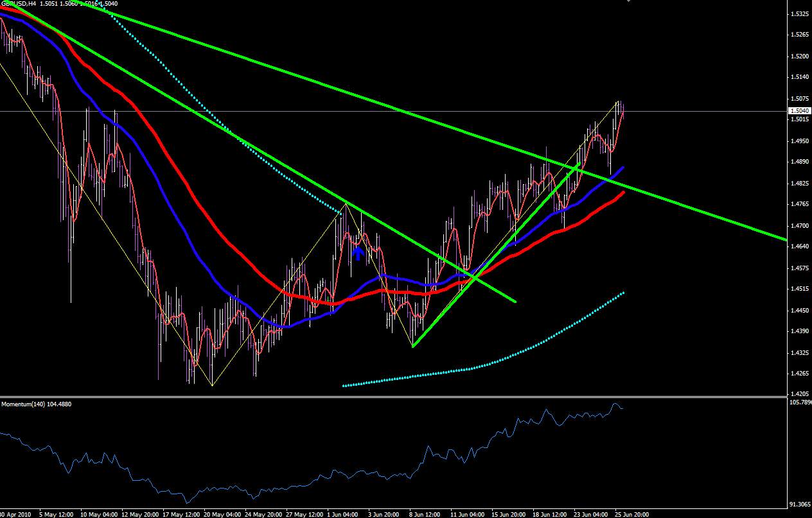Screen dimensions: 812x518
Task: Click the 1.4205 price scale label
Action: tap(800, 394)
